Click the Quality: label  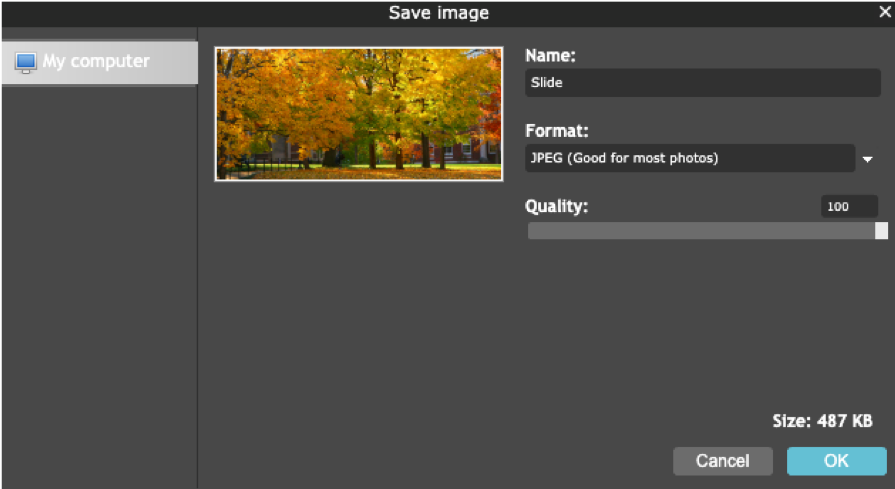tap(557, 207)
